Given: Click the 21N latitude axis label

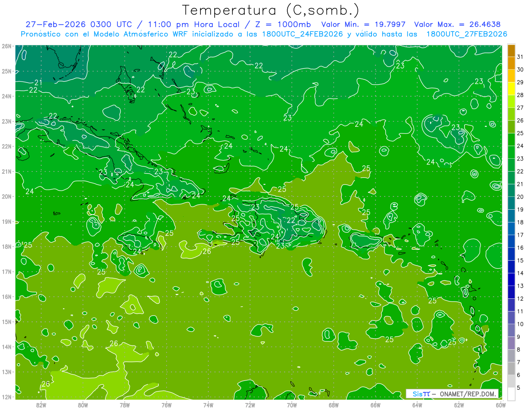Looking at the screenshot, I should pyautogui.click(x=7, y=171).
